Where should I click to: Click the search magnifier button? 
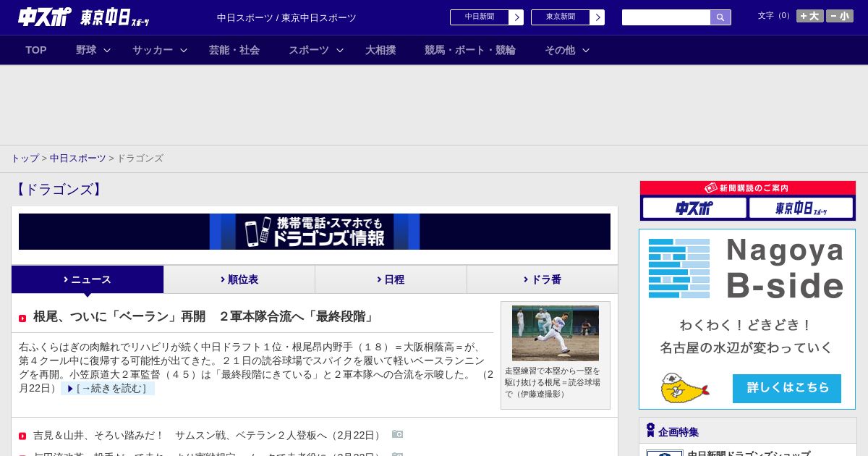(720, 17)
